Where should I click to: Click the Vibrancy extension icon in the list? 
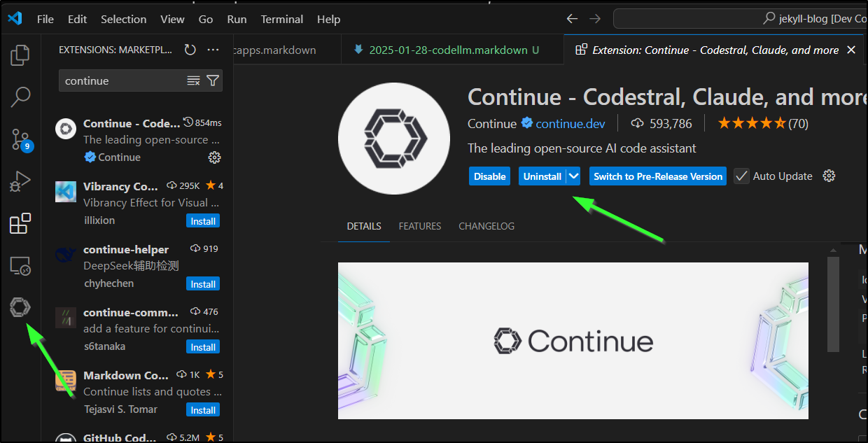click(66, 192)
